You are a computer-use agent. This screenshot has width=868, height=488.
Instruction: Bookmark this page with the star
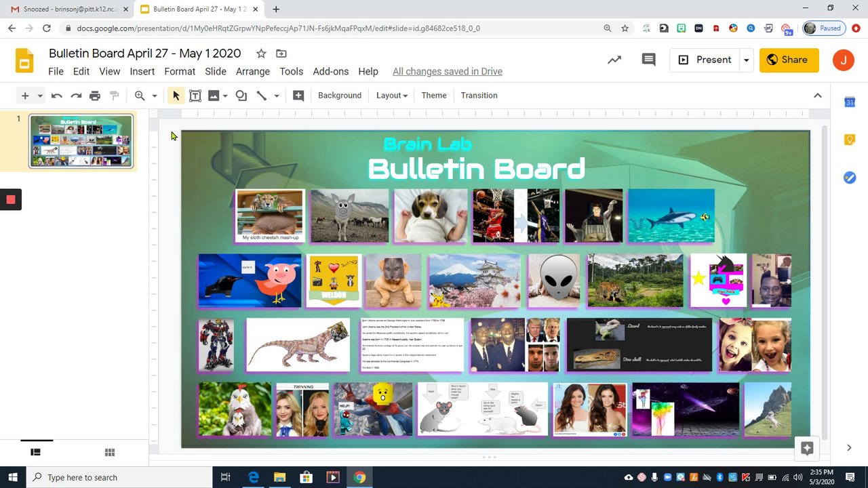click(x=625, y=28)
